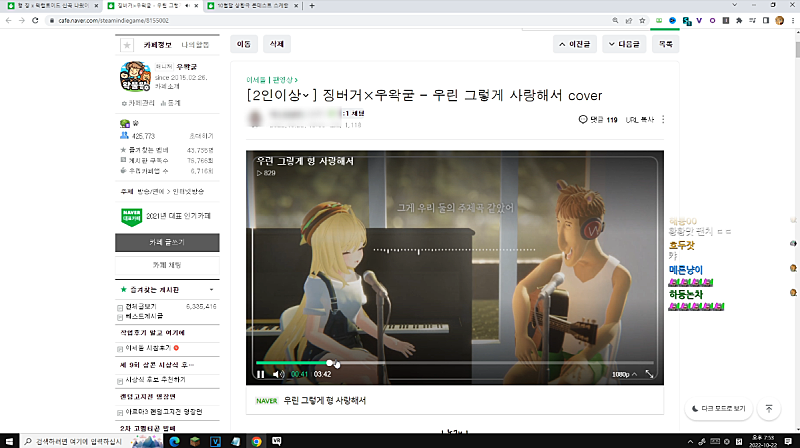Expand the post title category chevron
This screenshot has height=448, width=800.
coord(306,95)
